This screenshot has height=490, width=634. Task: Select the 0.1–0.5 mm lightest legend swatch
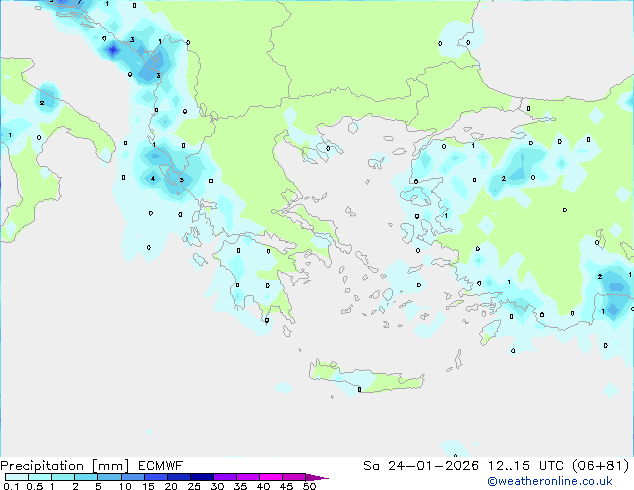(17, 477)
